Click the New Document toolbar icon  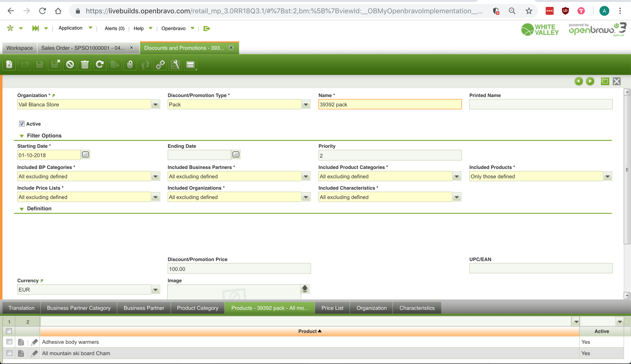[x=9, y=65]
